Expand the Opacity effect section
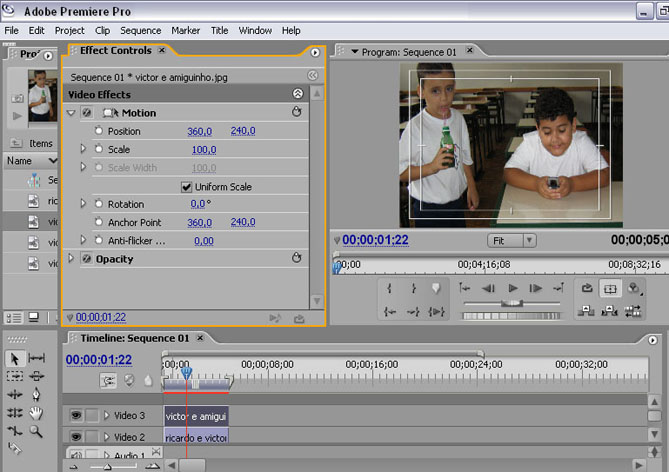 coord(71,259)
